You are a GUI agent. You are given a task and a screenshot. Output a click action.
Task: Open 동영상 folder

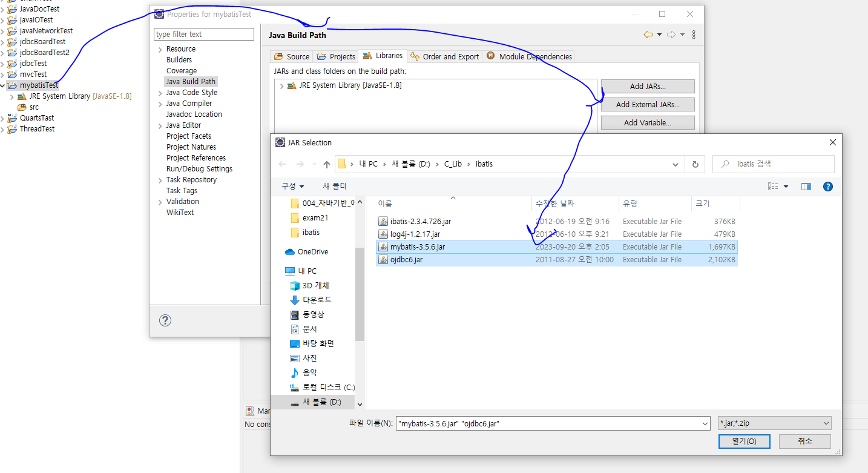click(x=313, y=315)
